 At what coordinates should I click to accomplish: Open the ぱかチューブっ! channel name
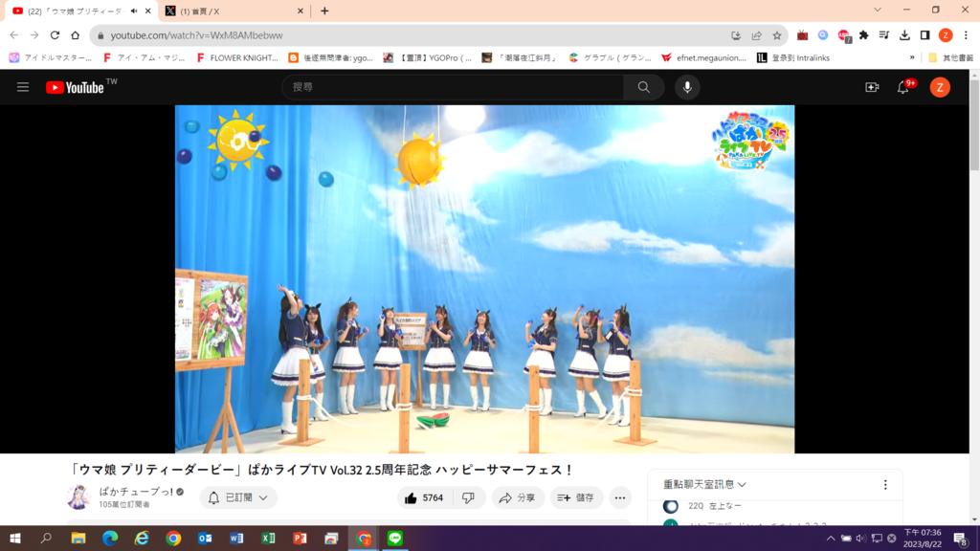coord(136,492)
